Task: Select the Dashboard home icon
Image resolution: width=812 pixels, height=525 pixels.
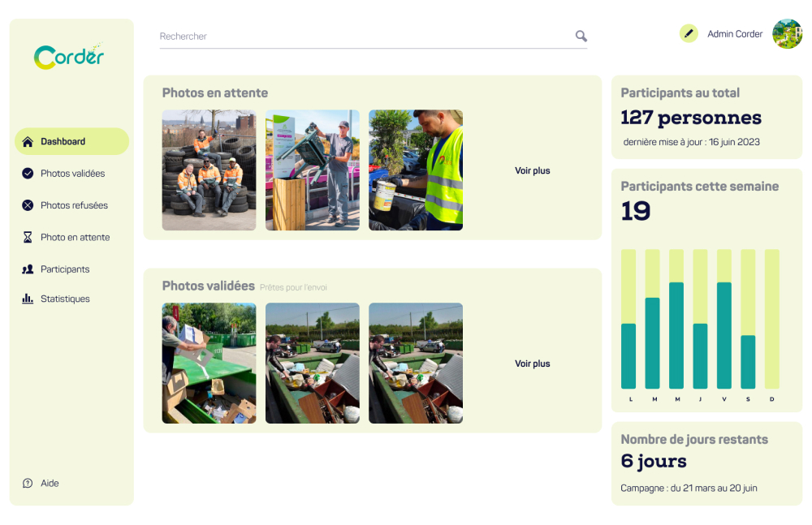Action: [27, 141]
